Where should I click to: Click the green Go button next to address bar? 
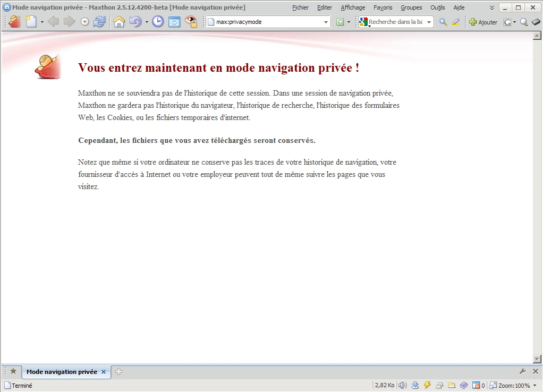pos(340,22)
